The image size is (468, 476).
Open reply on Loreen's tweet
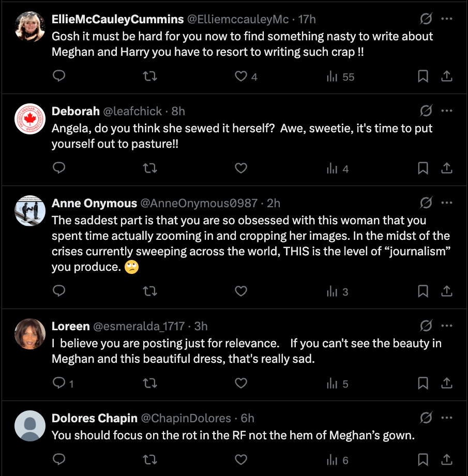tap(59, 383)
